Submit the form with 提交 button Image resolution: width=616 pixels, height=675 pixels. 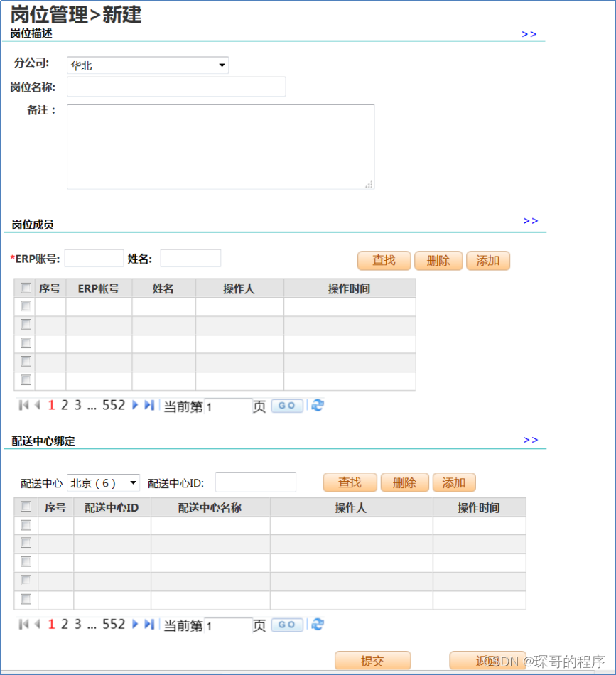(x=373, y=661)
